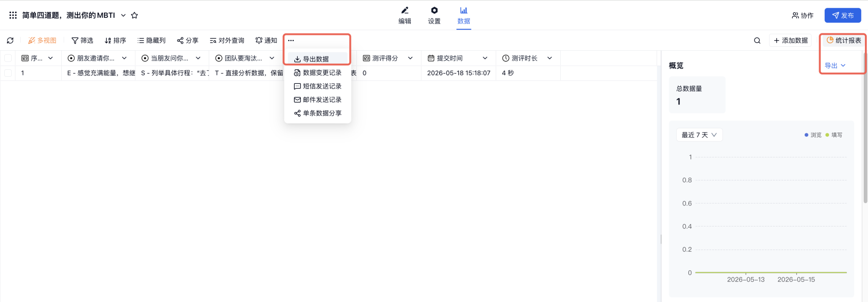Expand the 提交时间 column dropdown arrow
The width and height of the screenshot is (868, 302).
(485, 58)
